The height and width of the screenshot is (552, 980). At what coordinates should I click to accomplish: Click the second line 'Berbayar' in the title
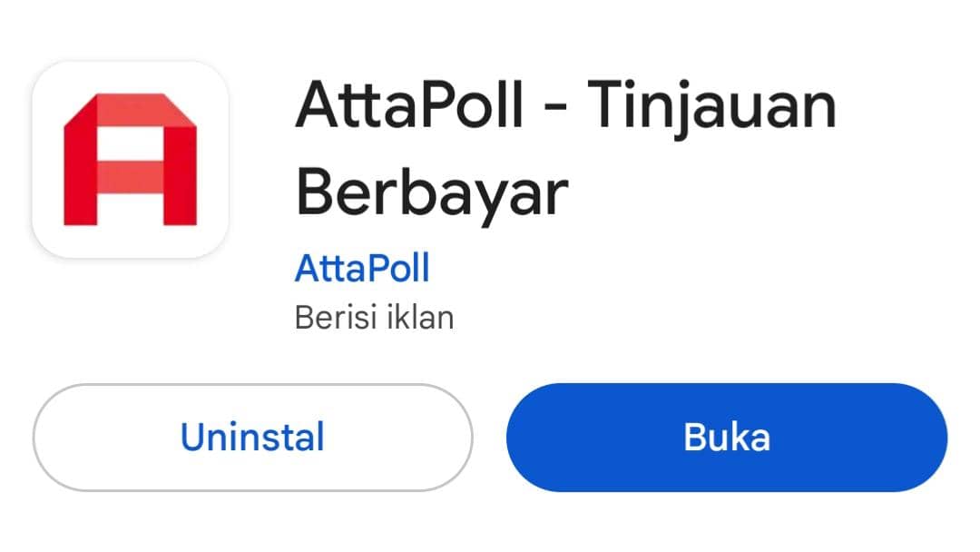tap(430, 191)
